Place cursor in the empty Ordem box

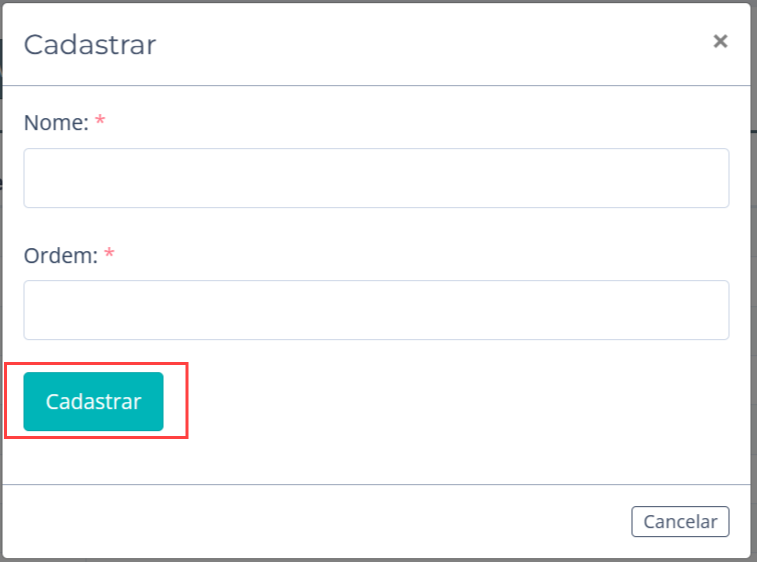(x=376, y=310)
